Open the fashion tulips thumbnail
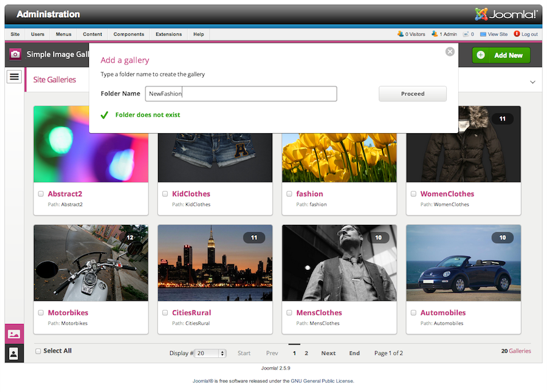Screen dimensions: 547x392 (x=339, y=157)
